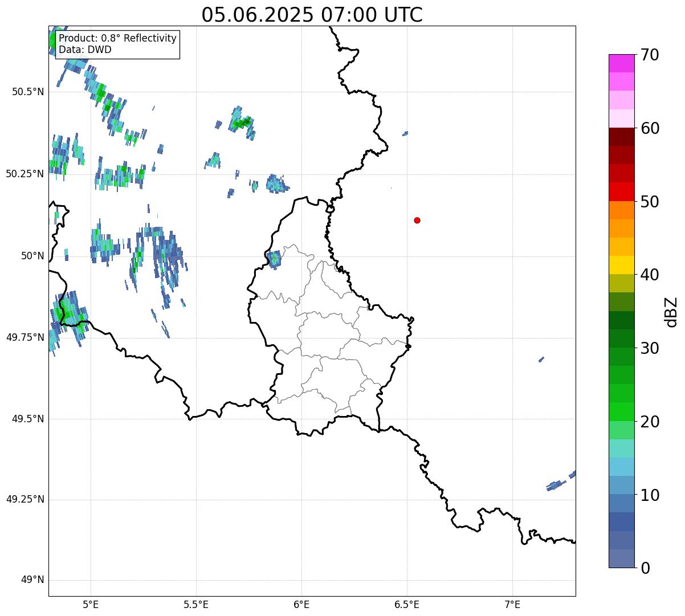Click the 49.75°N latitude label
685x616 pixels.
coord(25,337)
